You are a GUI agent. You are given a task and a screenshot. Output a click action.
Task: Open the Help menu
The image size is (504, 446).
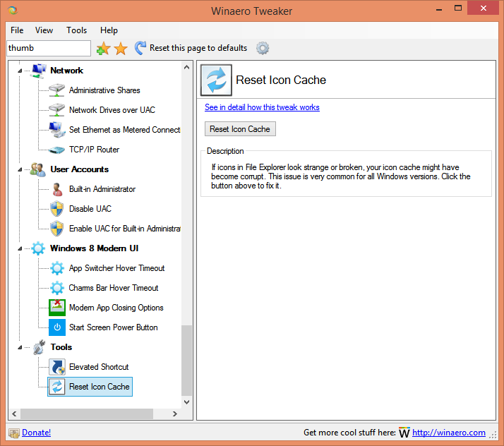(x=109, y=30)
